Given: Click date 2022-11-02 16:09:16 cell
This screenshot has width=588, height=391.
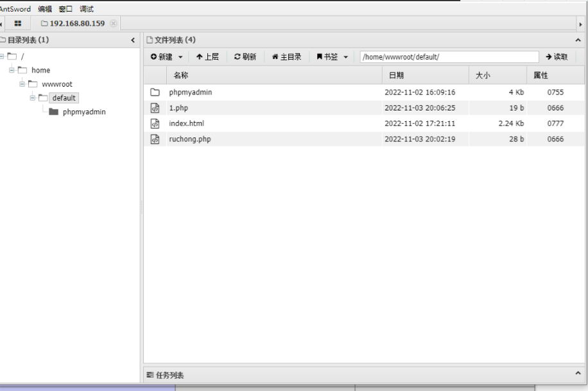Looking at the screenshot, I should [x=420, y=92].
